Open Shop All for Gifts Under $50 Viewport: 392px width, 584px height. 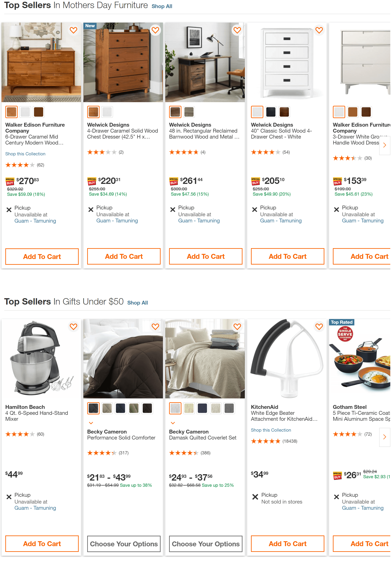tap(137, 303)
